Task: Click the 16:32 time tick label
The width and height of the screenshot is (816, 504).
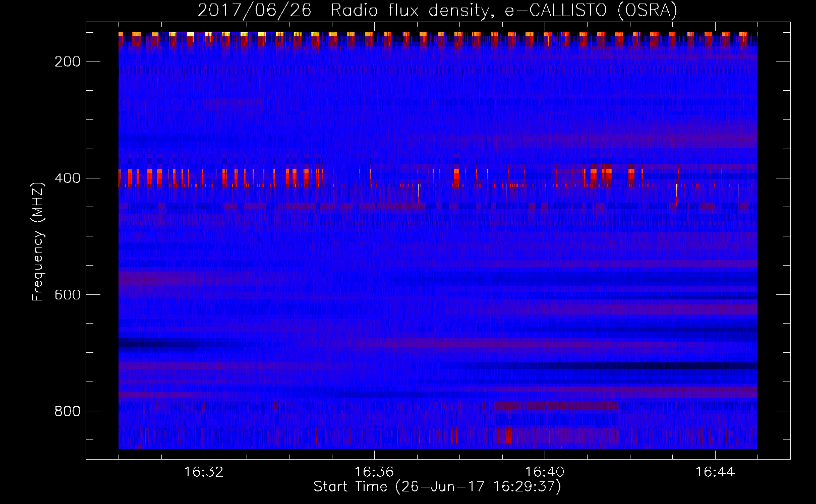Action: tap(204, 472)
